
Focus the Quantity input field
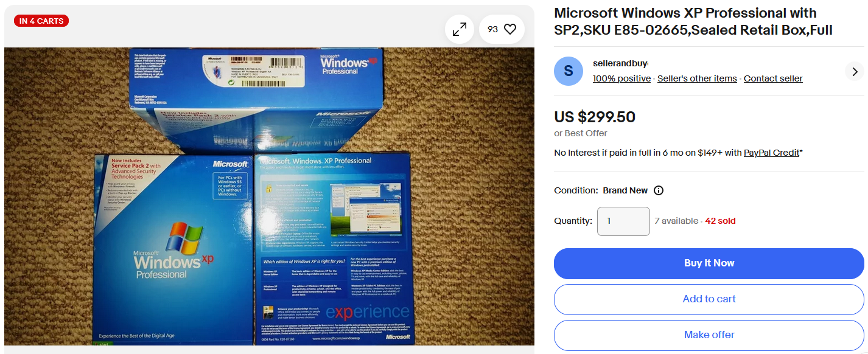[623, 221]
